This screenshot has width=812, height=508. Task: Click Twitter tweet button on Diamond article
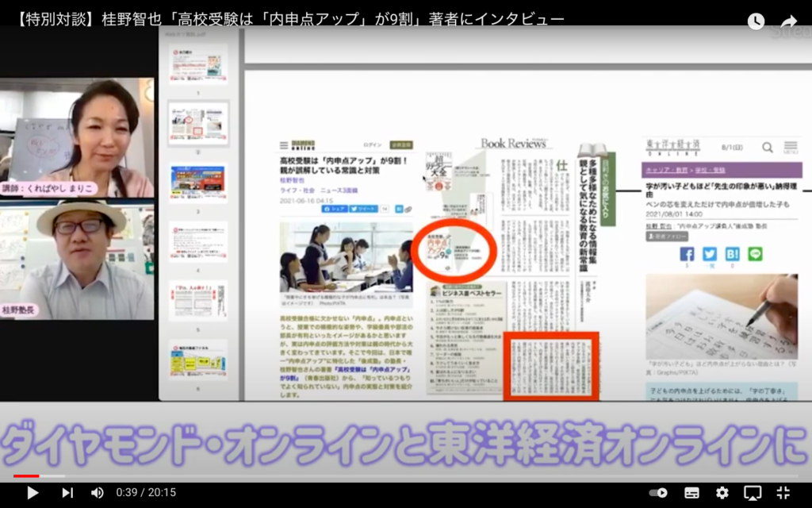pyautogui.click(x=363, y=209)
